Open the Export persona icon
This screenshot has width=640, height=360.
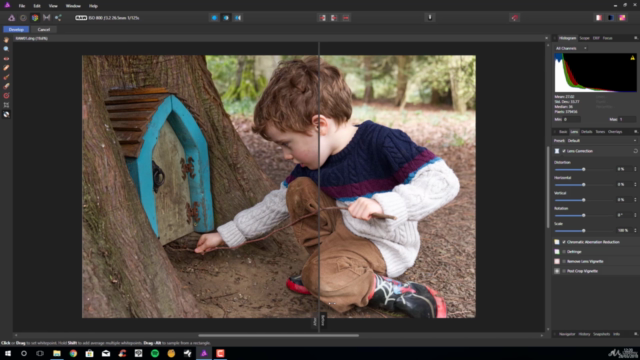[x=58, y=18]
